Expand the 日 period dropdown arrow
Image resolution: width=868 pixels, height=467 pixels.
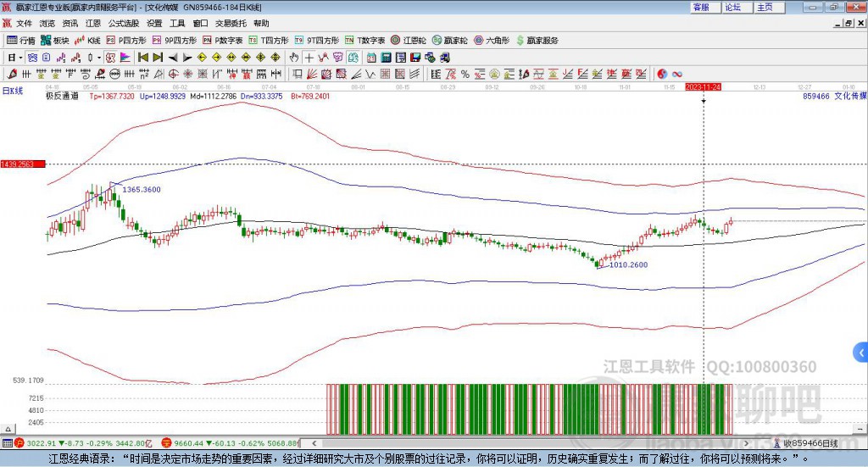pyautogui.click(x=20, y=58)
